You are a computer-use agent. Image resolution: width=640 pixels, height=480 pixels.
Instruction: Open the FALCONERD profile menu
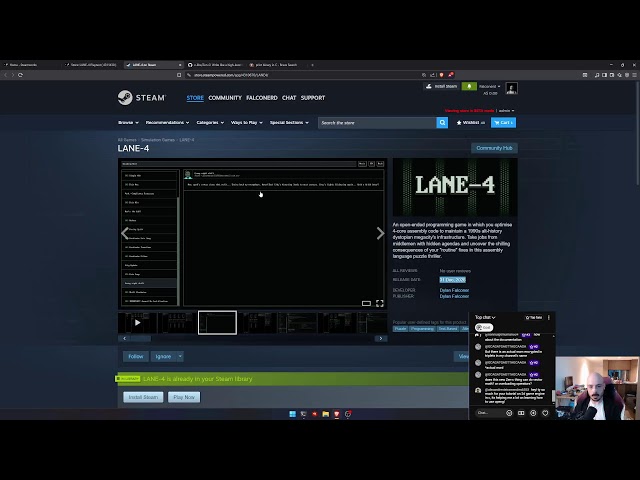(262, 98)
